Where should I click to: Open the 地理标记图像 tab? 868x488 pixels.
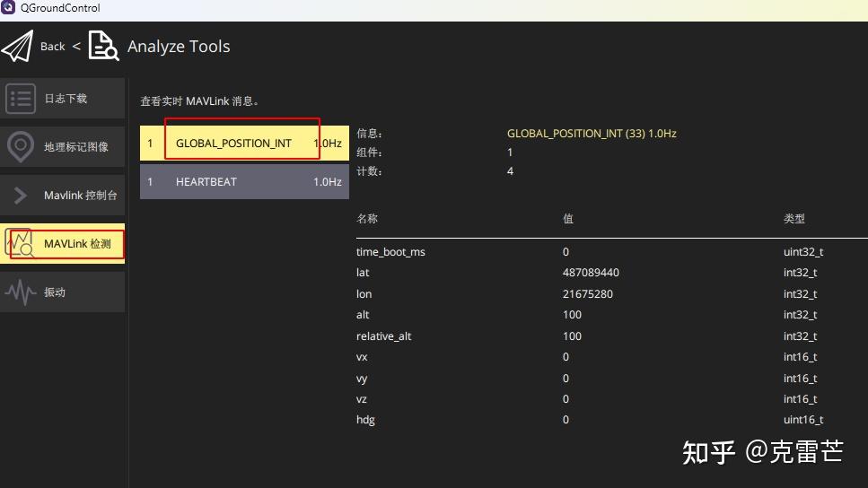click(x=76, y=147)
